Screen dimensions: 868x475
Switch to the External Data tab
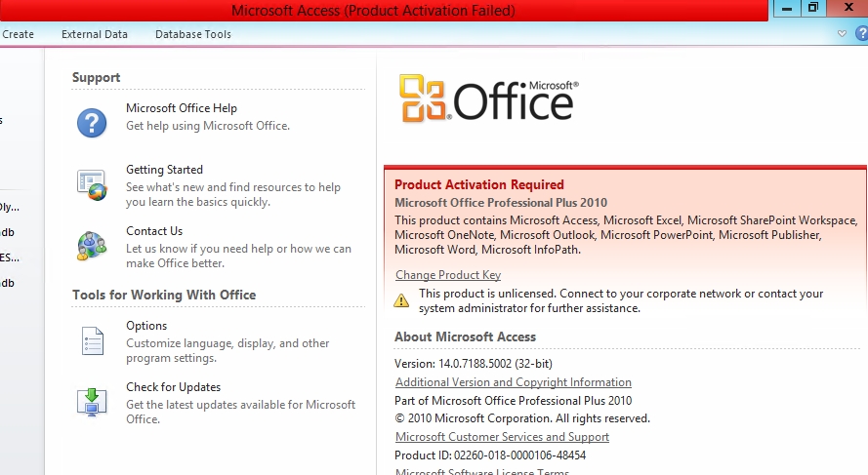(95, 34)
